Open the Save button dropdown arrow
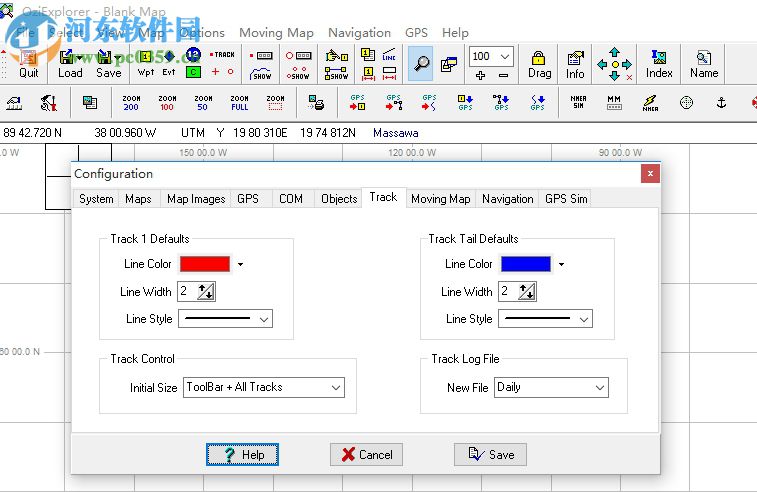The width and height of the screenshot is (757, 492). pyautogui.click(x=117, y=57)
